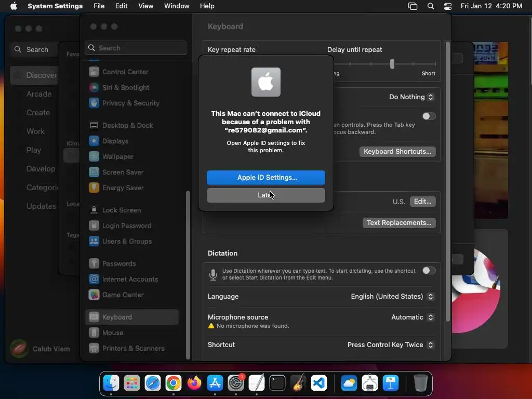Open the File menu
The width and height of the screenshot is (532, 399).
(99, 6)
